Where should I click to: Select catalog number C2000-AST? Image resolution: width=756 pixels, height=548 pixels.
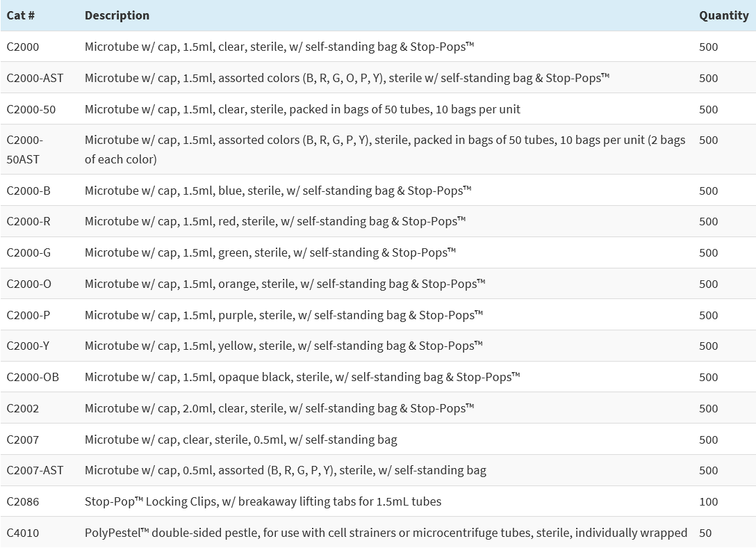pyautogui.click(x=35, y=78)
